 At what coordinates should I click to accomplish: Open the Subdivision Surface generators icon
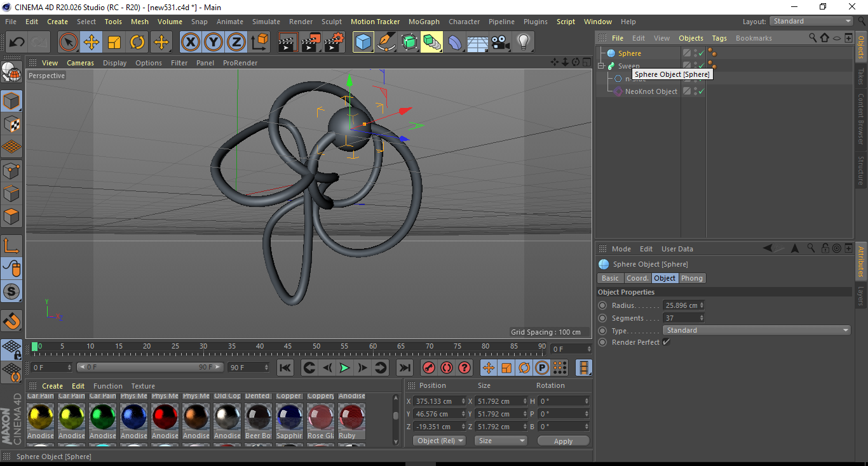coord(409,43)
